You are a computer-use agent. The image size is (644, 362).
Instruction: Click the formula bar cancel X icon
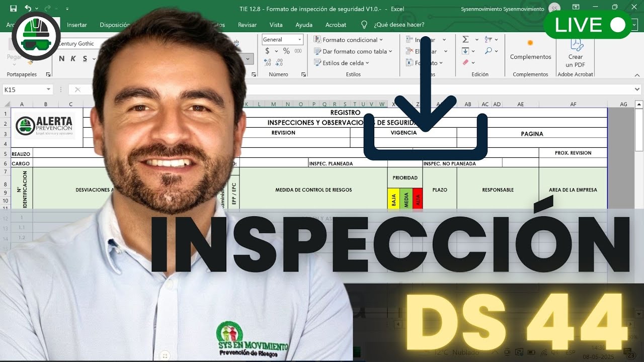point(77,89)
